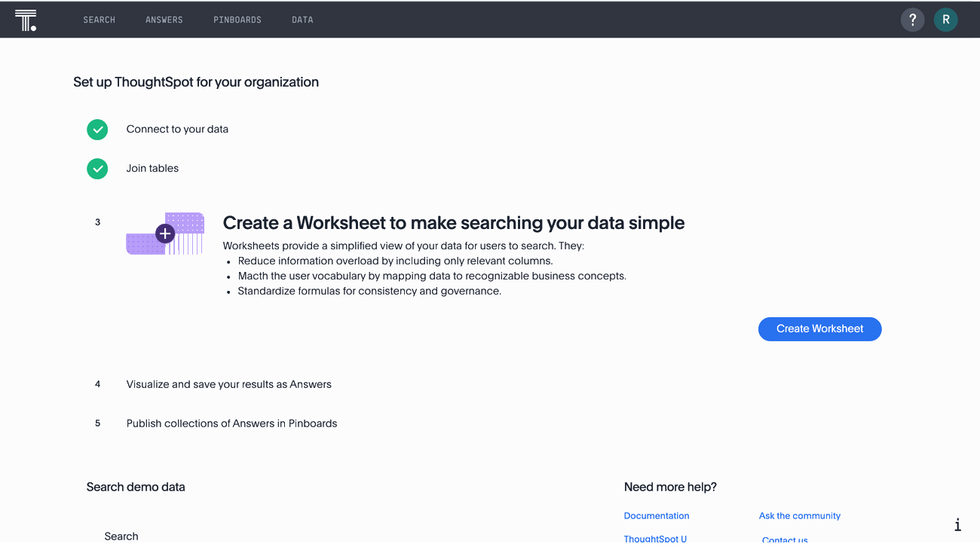
Task: Expand the Join tables step
Action: pyautogui.click(x=152, y=169)
